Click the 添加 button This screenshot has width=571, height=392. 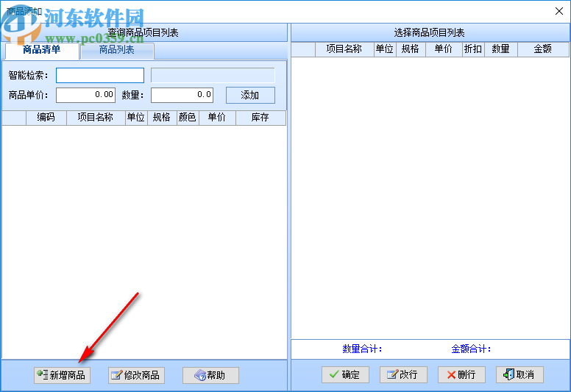(250, 96)
